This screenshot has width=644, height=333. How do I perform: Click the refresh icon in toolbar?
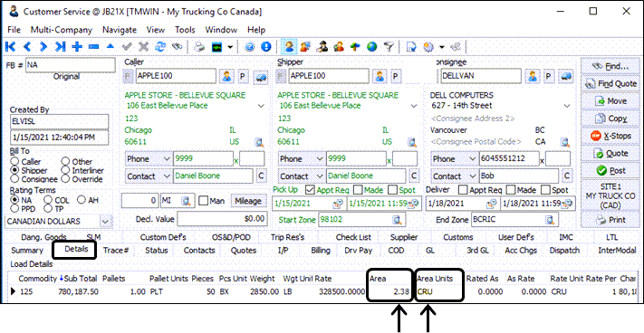tap(160, 47)
